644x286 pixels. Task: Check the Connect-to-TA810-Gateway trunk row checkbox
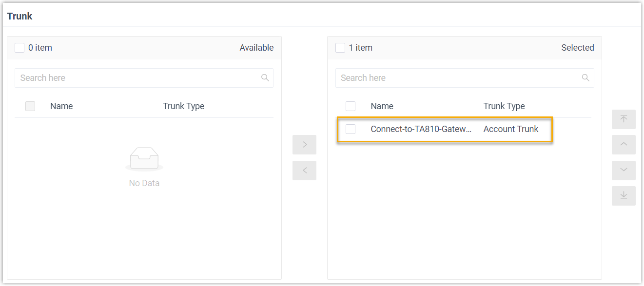351,129
